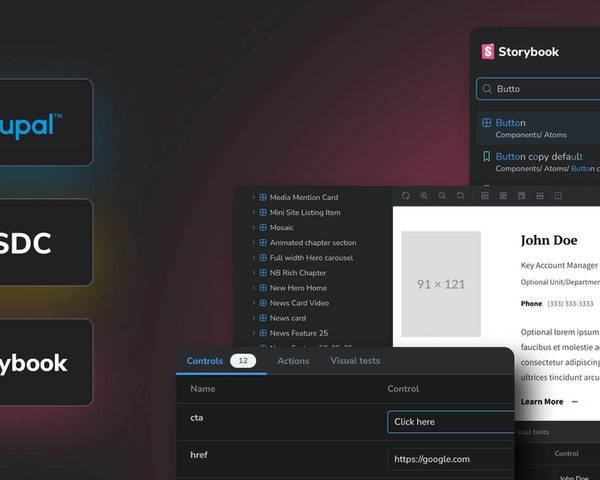Click the Key Account Manager text
The width and height of the screenshot is (600, 480).
[559, 265]
